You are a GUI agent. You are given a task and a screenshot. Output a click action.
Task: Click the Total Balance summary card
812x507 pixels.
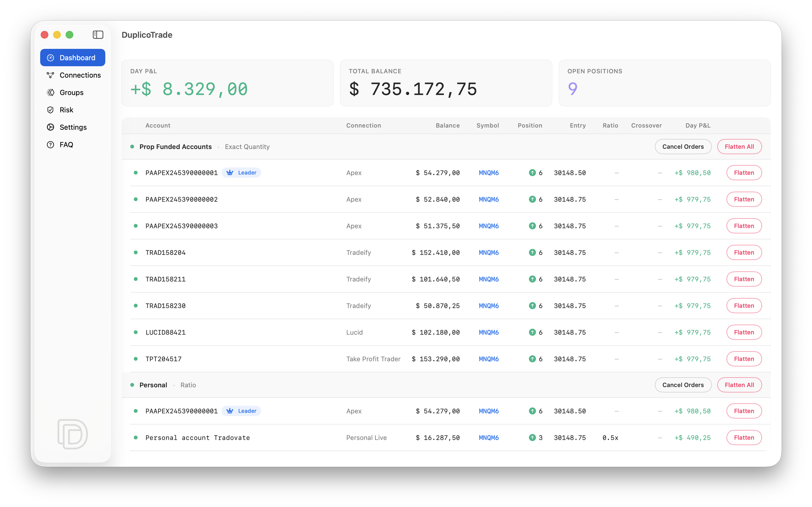point(446,83)
